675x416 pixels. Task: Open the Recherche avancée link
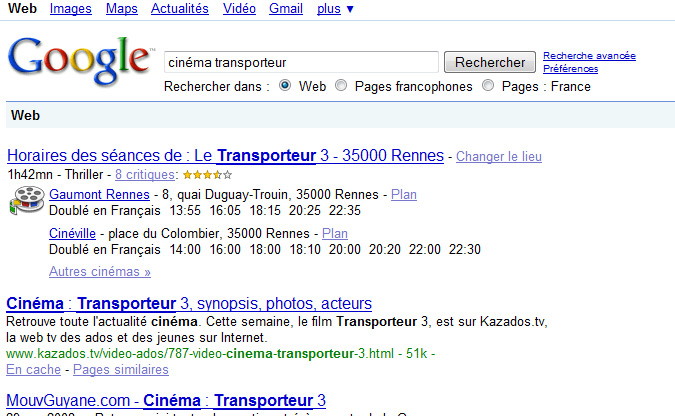[589, 56]
